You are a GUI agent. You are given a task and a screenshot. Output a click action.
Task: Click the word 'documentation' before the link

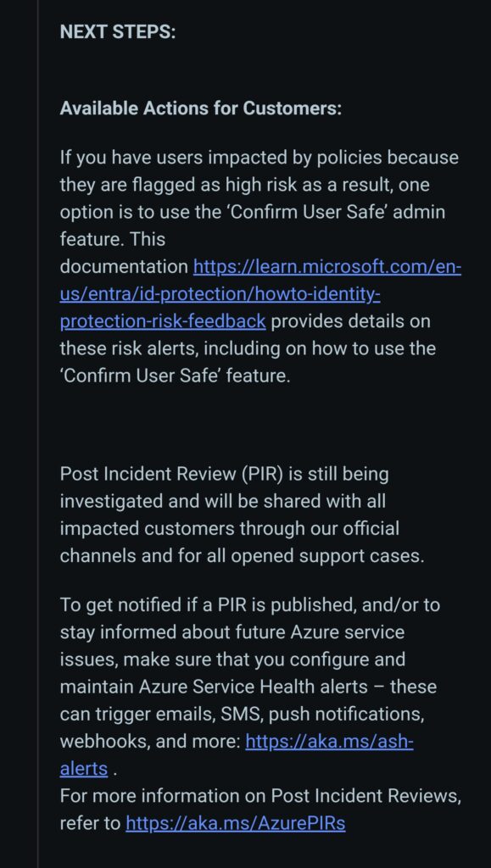[124, 267]
